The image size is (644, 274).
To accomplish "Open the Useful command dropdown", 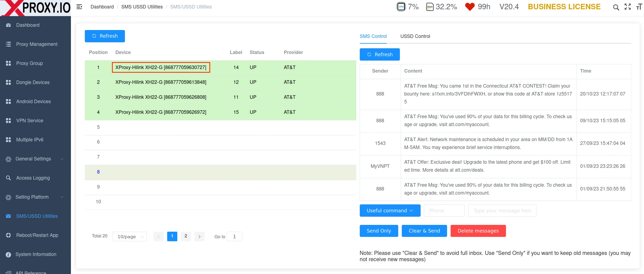I will pyautogui.click(x=390, y=211).
